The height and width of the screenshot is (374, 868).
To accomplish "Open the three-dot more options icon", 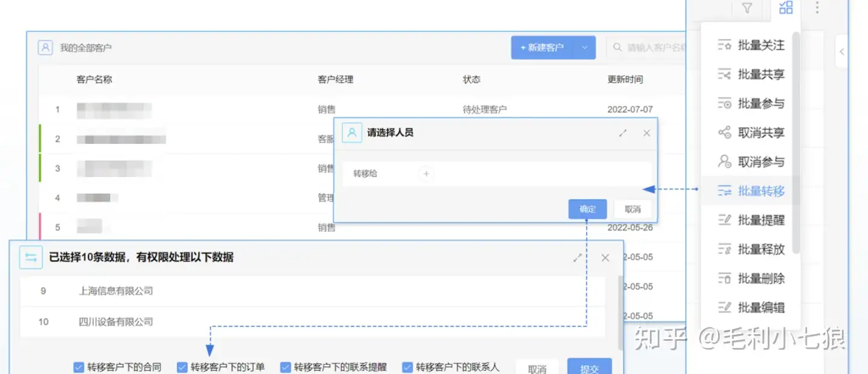I will [817, 8].
